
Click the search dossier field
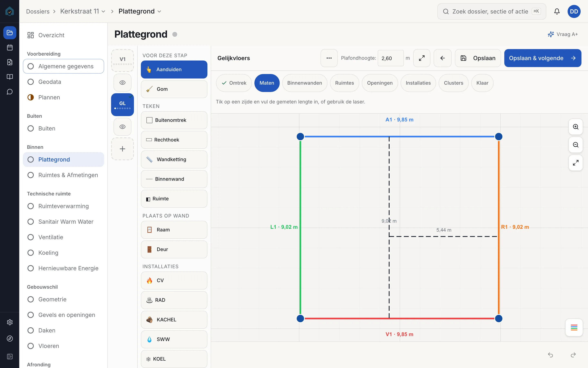tap(492, 11)
